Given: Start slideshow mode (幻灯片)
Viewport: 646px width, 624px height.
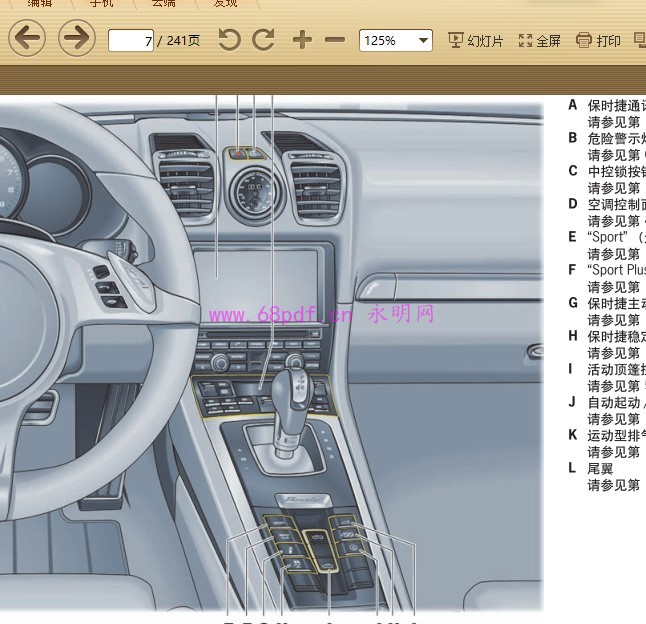Looking at the screenshot, I should [x=476, y=40].
